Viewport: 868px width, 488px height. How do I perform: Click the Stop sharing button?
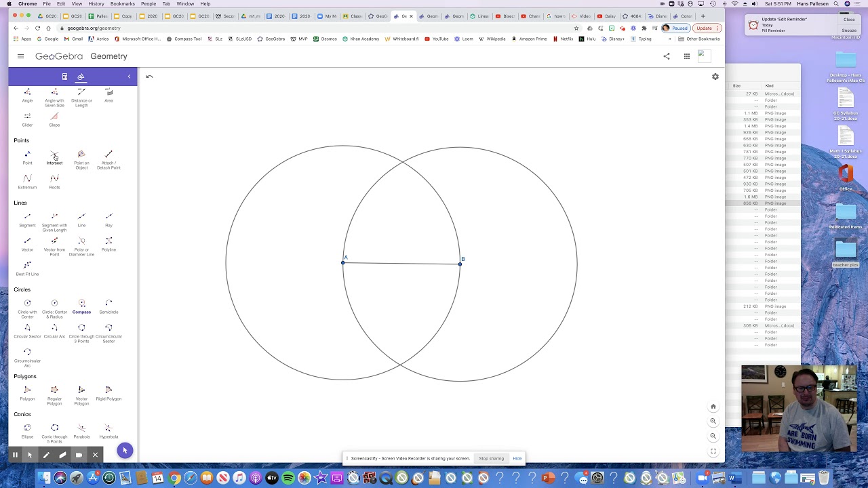point(491,459)
